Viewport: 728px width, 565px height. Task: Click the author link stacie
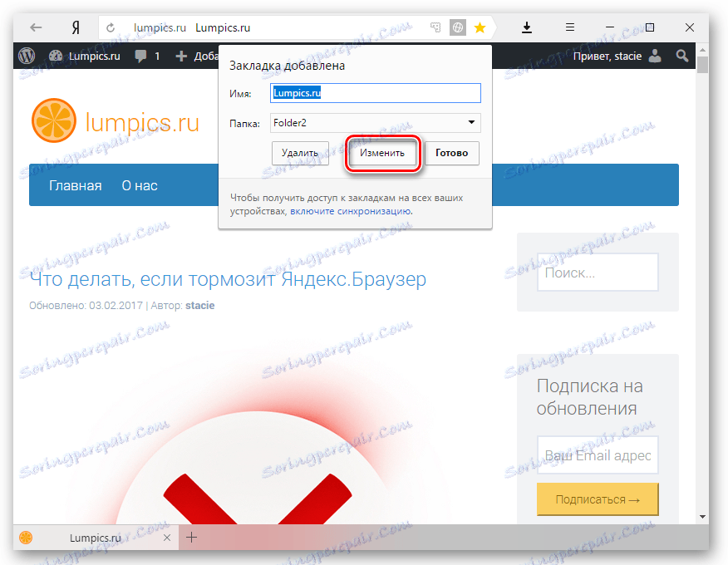pos(199,306)
